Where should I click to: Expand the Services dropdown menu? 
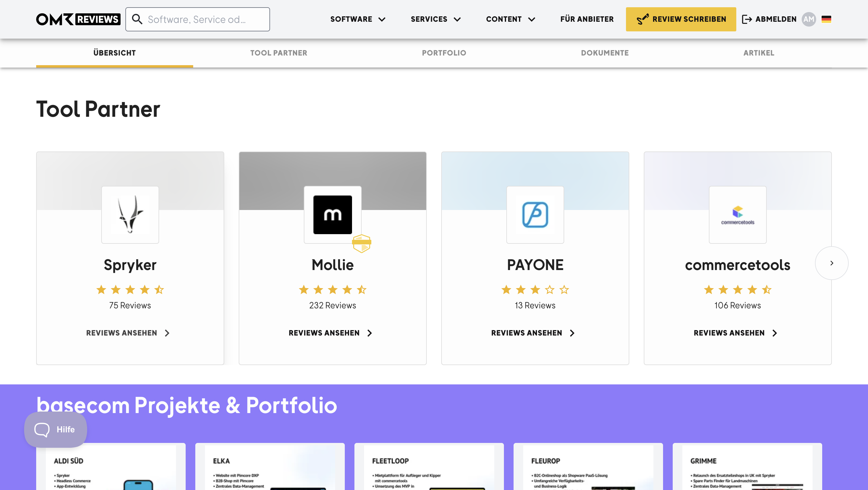tap(436, 19)
